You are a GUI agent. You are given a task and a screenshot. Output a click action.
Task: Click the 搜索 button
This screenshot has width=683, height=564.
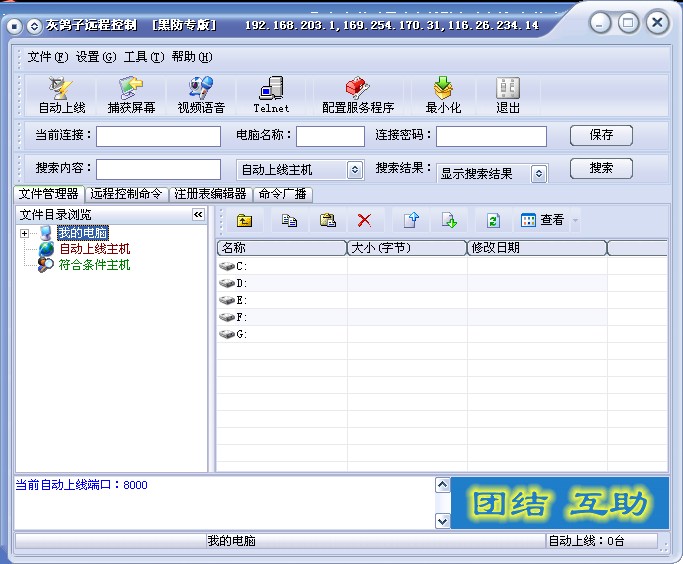pos(601,168)
